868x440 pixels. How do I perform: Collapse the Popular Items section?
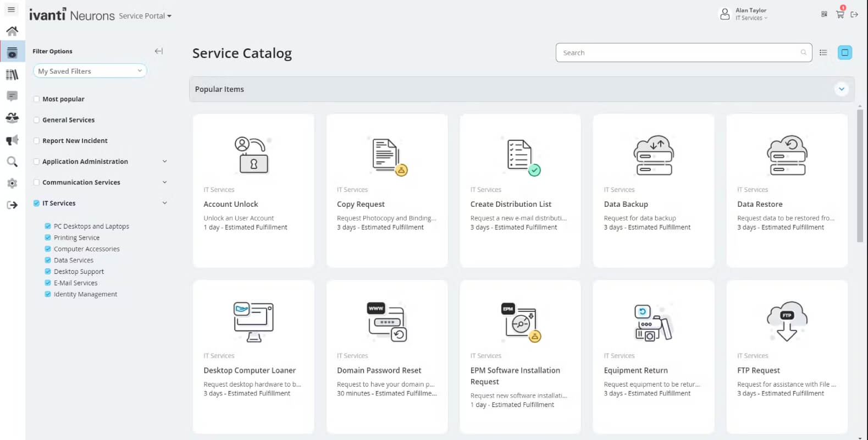point(842,89)
